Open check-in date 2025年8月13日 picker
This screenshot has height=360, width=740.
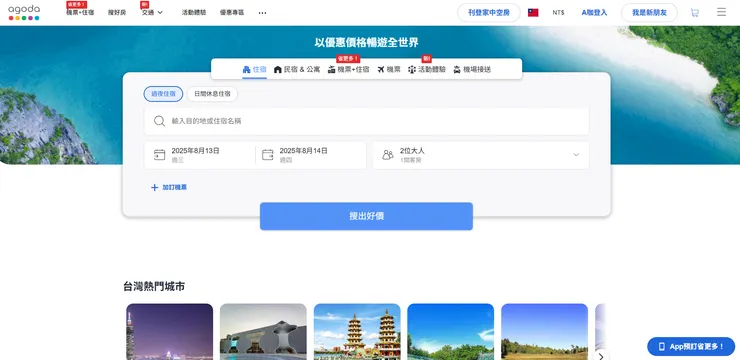(200, 155)
